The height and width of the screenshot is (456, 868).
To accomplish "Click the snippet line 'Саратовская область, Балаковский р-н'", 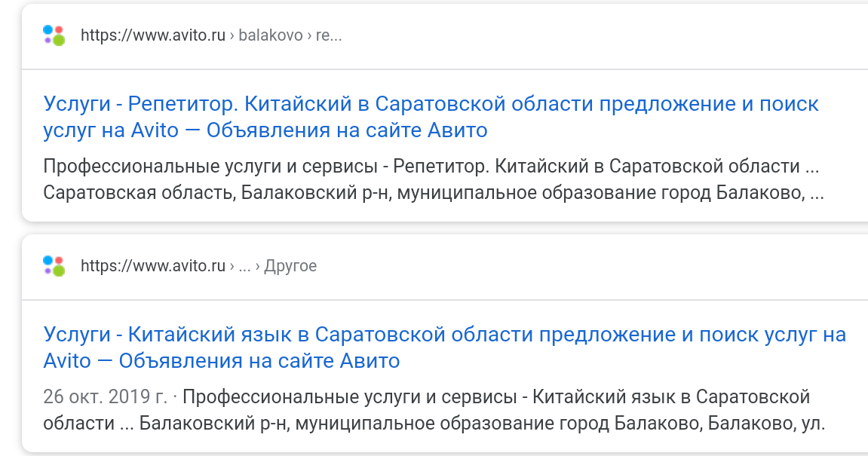I will [x=434, y=193].
